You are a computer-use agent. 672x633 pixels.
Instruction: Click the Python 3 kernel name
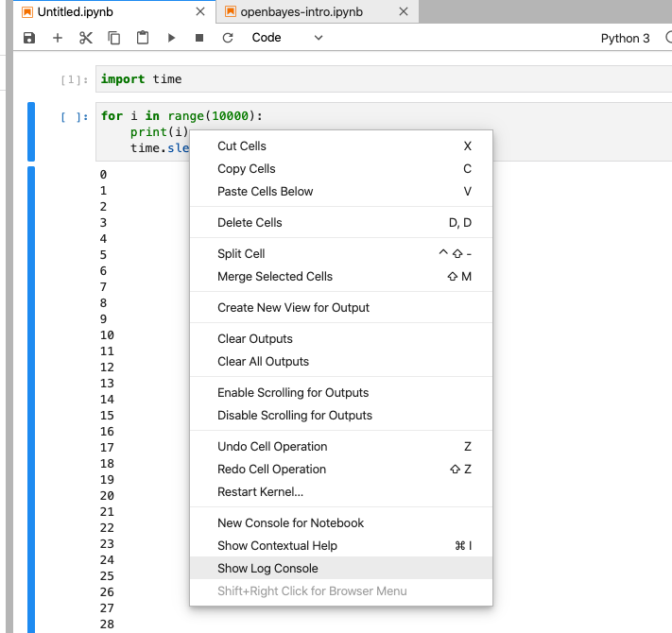(625, 39)
